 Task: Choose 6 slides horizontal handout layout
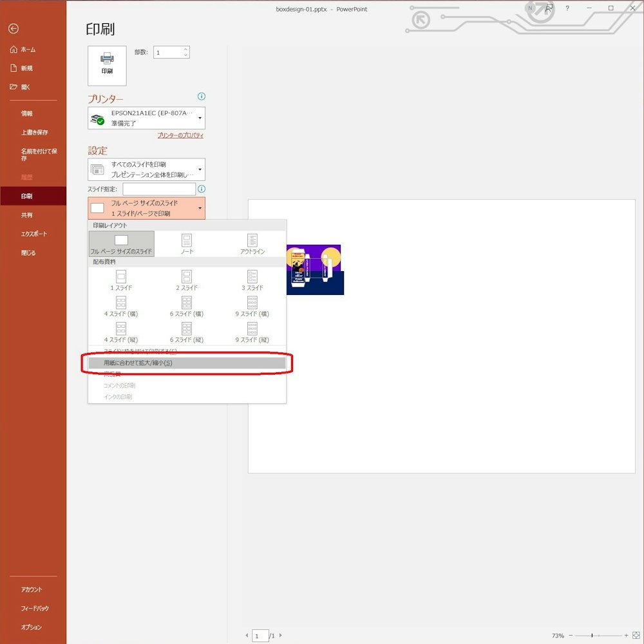[x=187, y=307]
